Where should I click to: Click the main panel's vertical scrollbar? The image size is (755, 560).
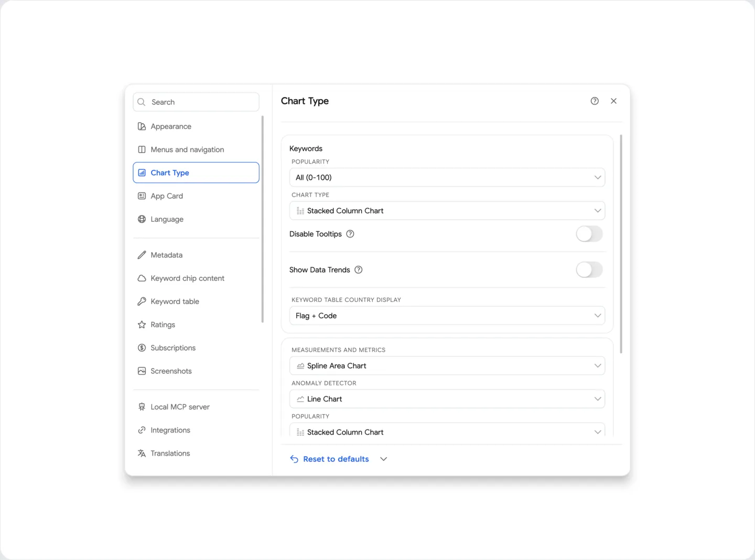coord(621,244)
